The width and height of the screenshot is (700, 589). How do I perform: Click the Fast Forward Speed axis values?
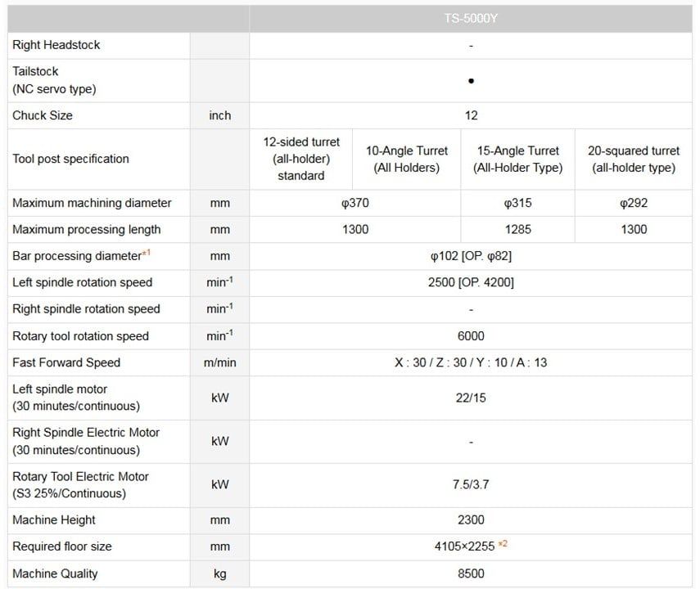(471, 362)
